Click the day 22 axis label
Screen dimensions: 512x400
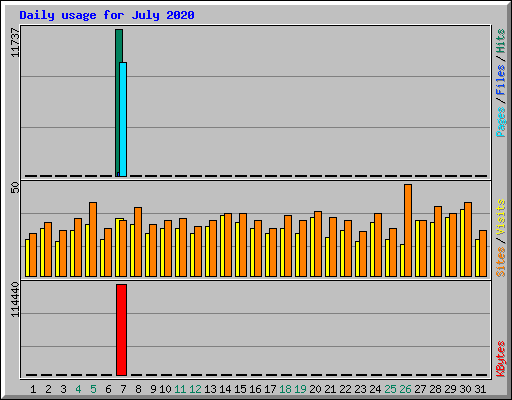[345, 389]
